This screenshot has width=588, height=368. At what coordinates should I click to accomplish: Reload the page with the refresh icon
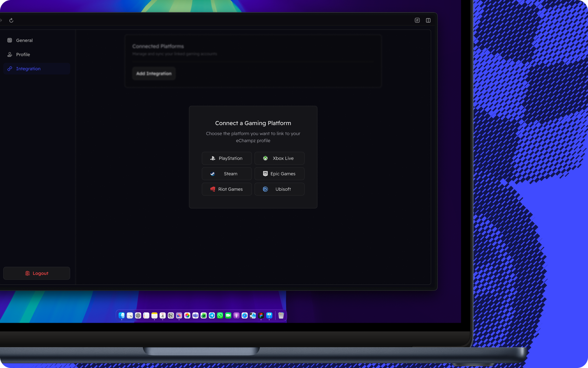11,21
